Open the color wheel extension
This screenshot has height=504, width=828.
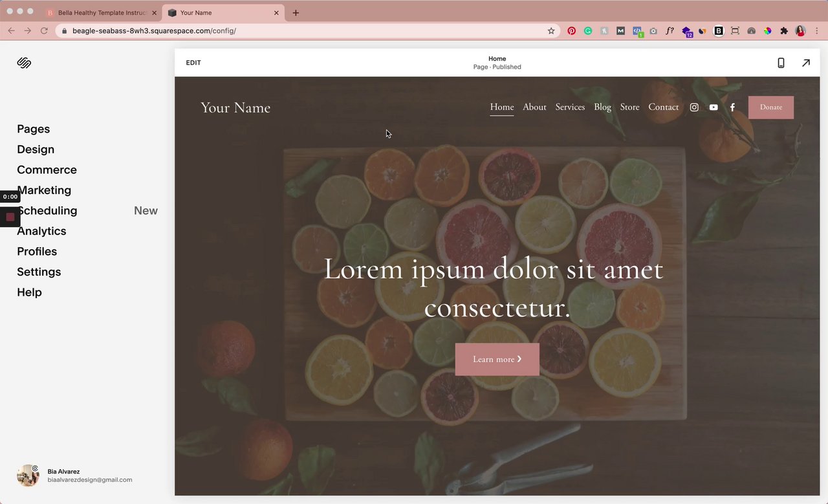pos(767,30)
